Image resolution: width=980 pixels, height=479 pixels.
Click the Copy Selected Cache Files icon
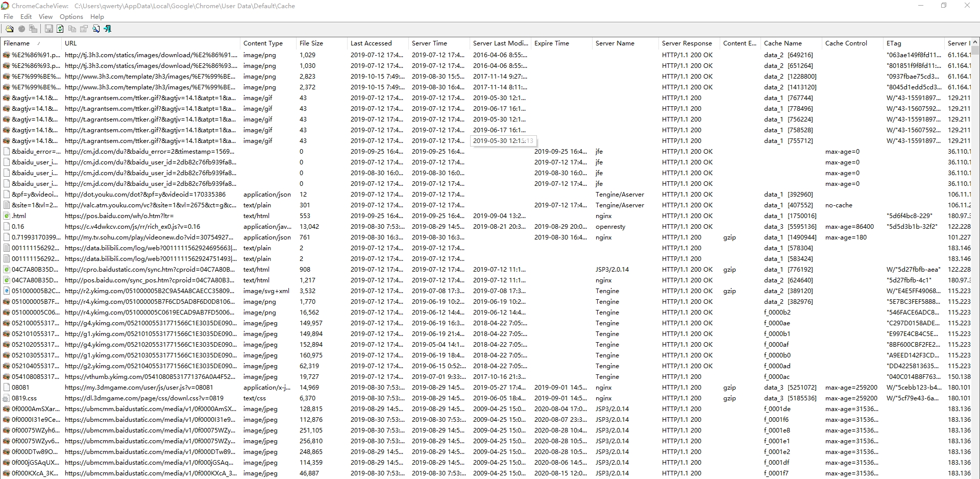coord(33,29)
